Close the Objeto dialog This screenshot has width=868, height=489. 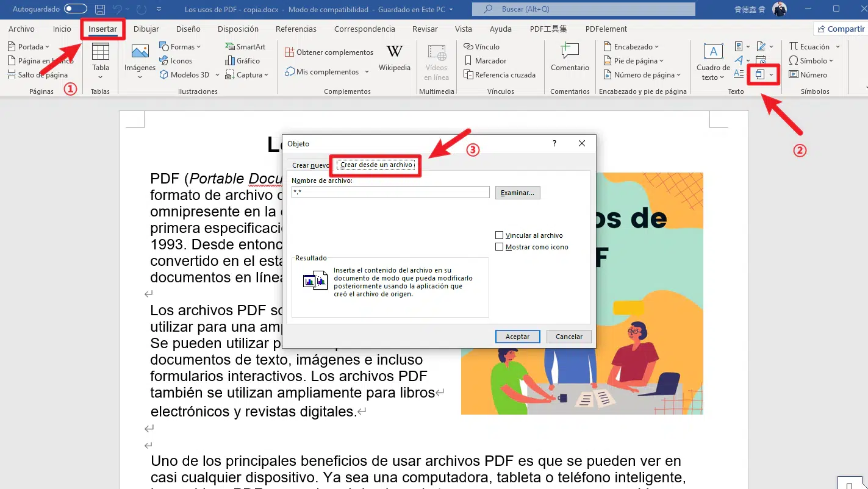click(x=582, y=143)
